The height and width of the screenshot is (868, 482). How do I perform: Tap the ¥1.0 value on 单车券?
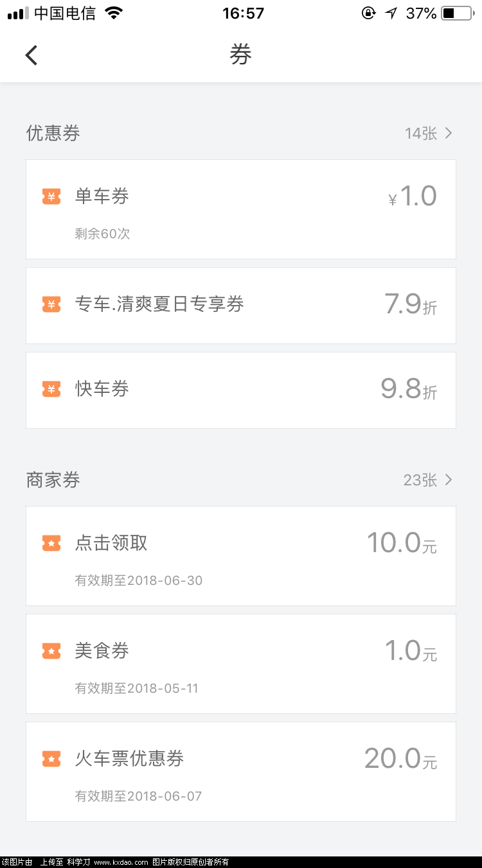(x=413, y=196)
